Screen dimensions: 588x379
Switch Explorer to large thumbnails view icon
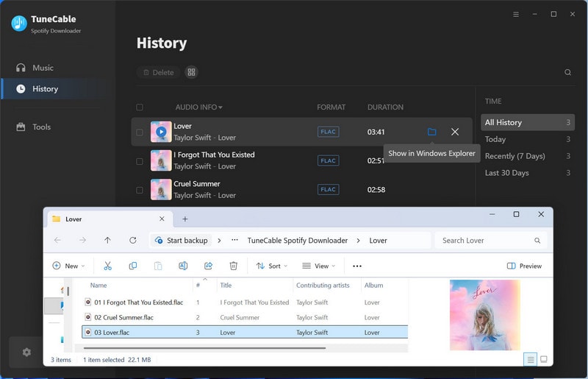(544, 359)
